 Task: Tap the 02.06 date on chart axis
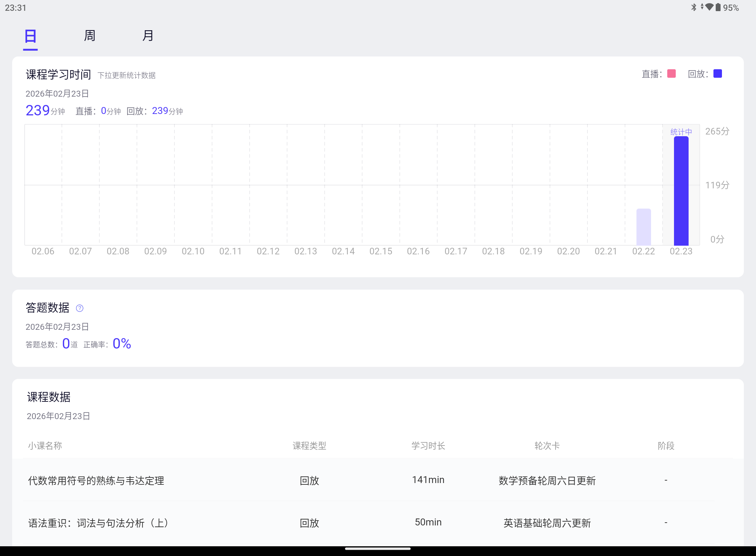[x=43, y=251]
